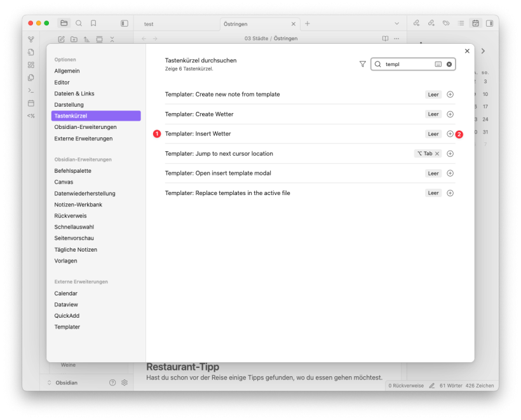
Task: Open the bookmarks tab icon
Action: 93,24
